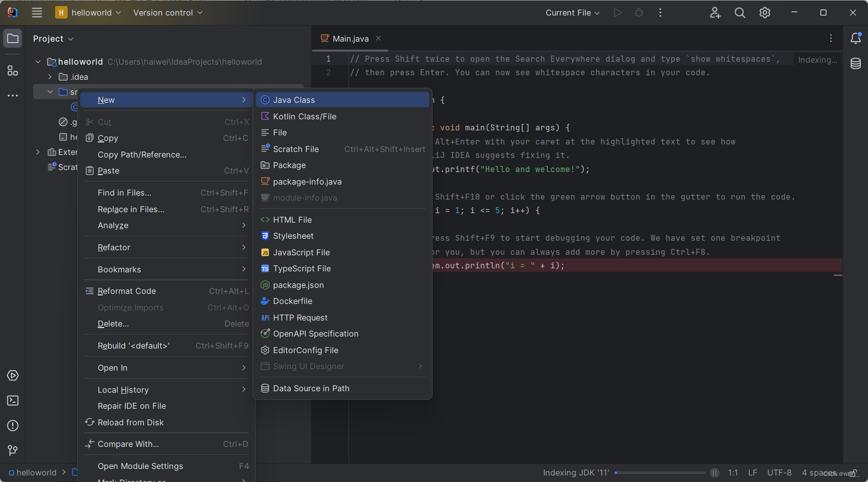Choose Open Module Settings

coord(166,466)
